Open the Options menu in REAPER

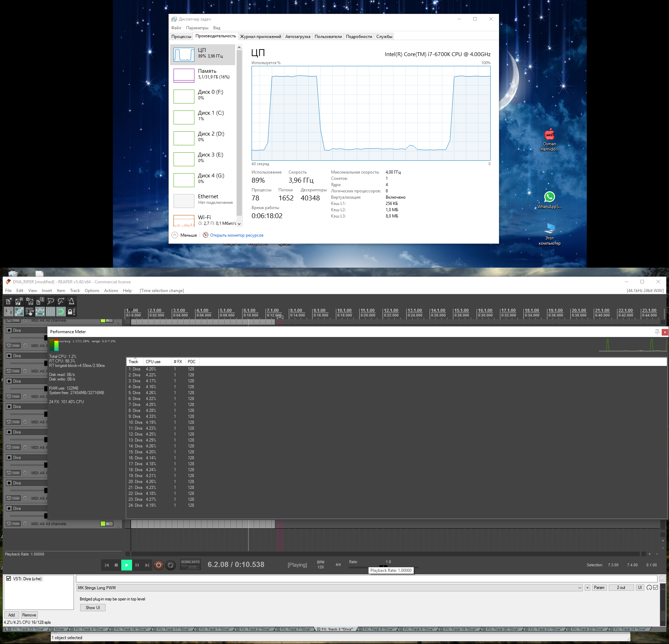[92, 291]
